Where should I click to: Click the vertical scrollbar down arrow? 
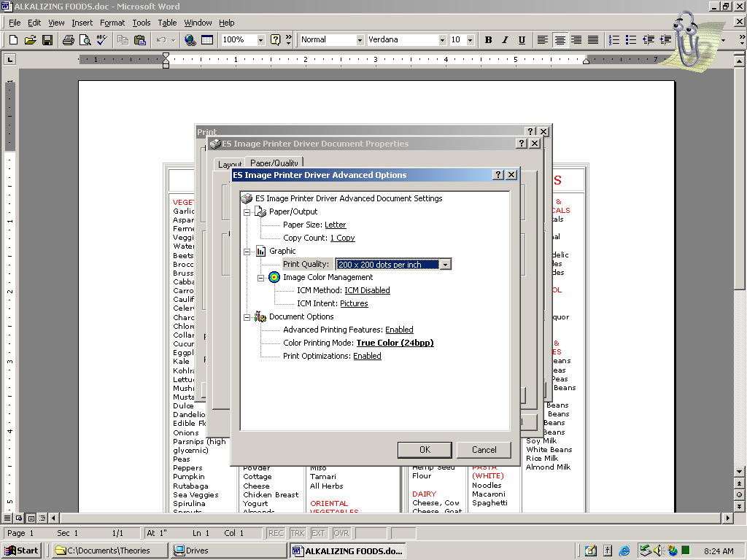[740, 472]
